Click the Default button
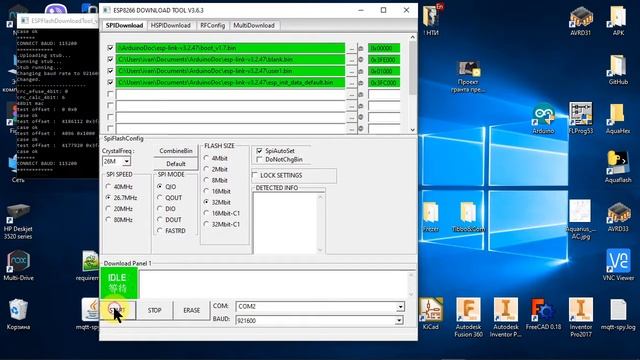Screen dimensions: 640x360 click(x=176, y=164)
